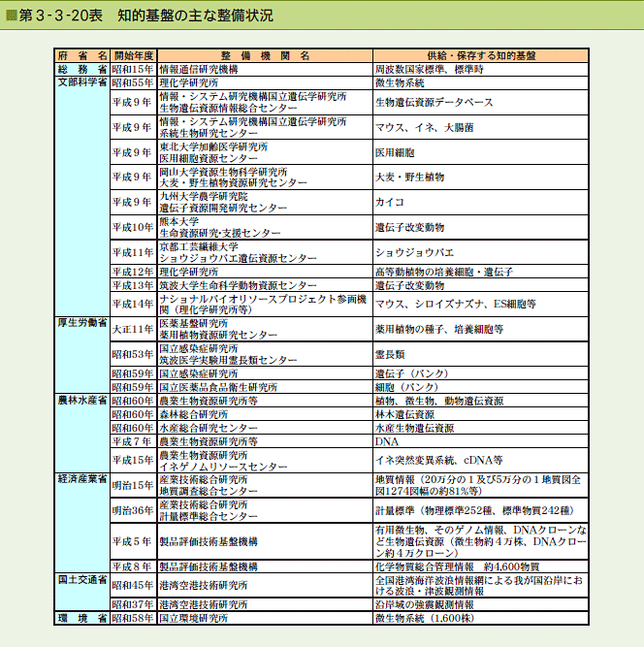The width and height of the screenshot is (644, 647).
Task: Click the 京都工芸繊維大学 institution cell
Action: pos(265,252)
